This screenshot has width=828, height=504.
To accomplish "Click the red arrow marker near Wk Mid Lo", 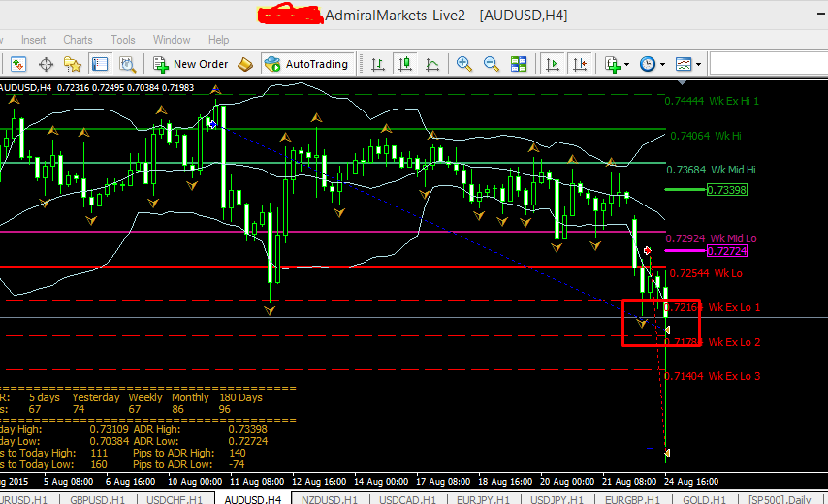I will [x=648, y=250].
